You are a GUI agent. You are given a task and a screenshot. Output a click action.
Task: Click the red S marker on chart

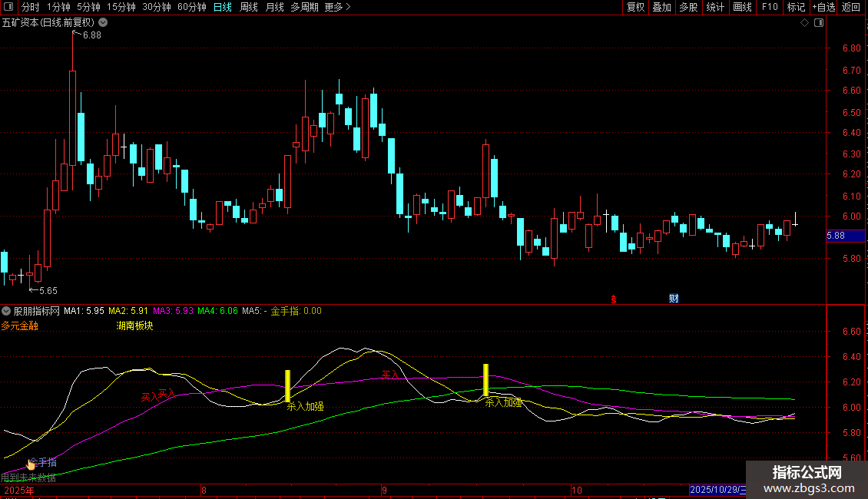(613, 299)
